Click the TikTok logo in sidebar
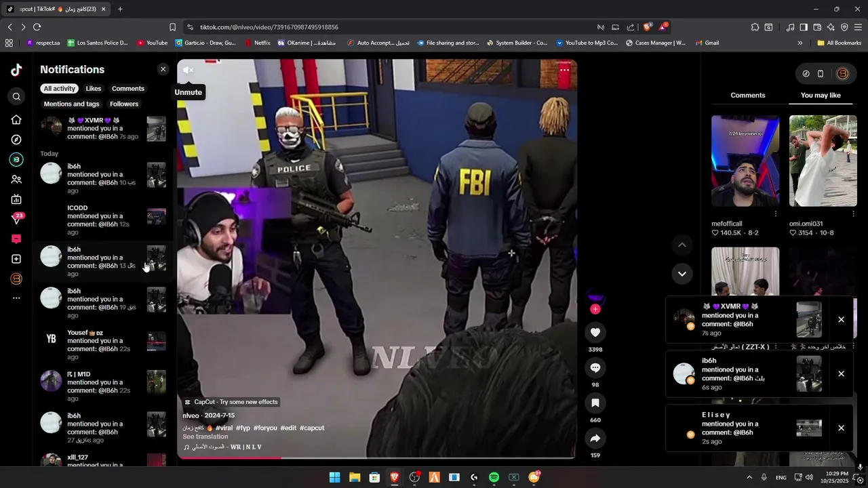Image resolution: width=868 pixels, height=488 pixels. pyautogui.click(x=16, y=69)
